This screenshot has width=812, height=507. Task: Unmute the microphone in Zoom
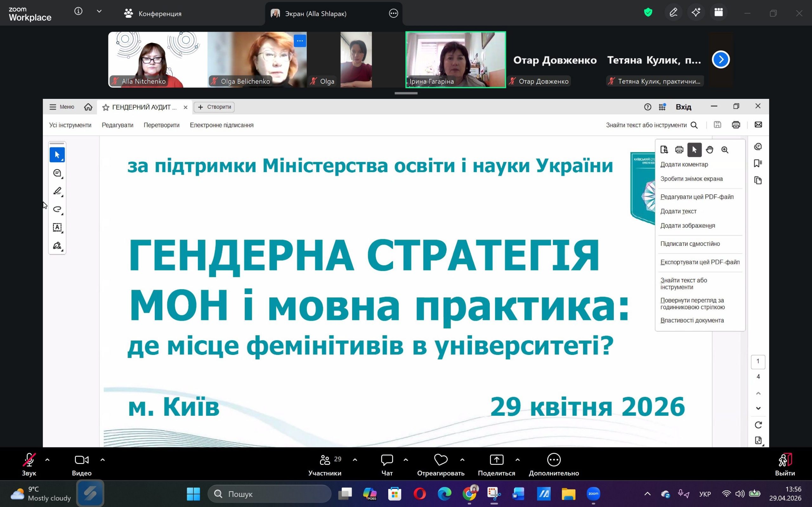pyautogui.click(x=29, y=460)
